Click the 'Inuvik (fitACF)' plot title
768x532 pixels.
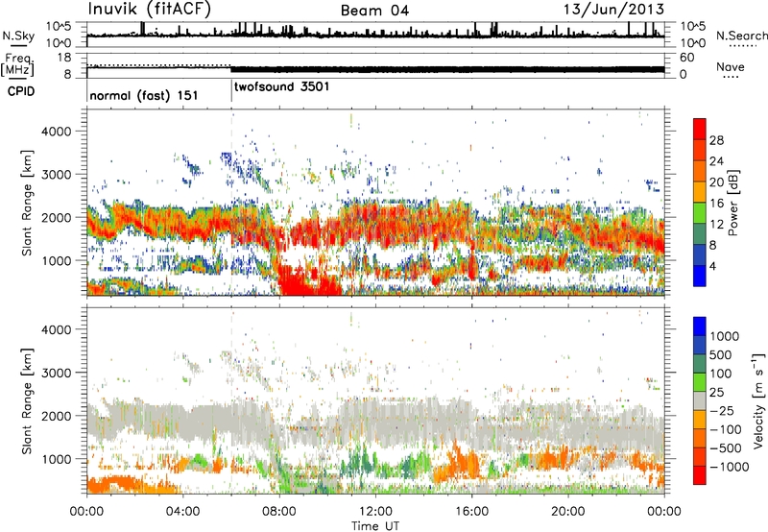(x=150, y=10)
